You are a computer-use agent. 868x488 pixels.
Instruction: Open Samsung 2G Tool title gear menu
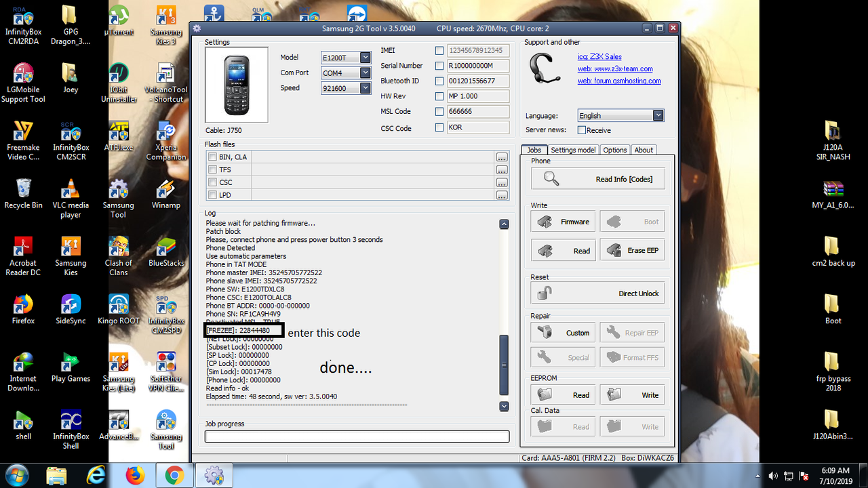pos(197,28)
